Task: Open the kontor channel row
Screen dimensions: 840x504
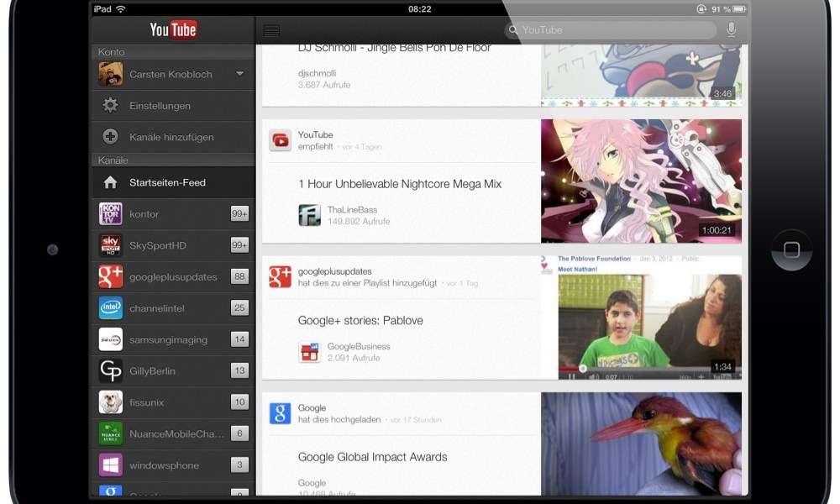Action: (173, 214)
